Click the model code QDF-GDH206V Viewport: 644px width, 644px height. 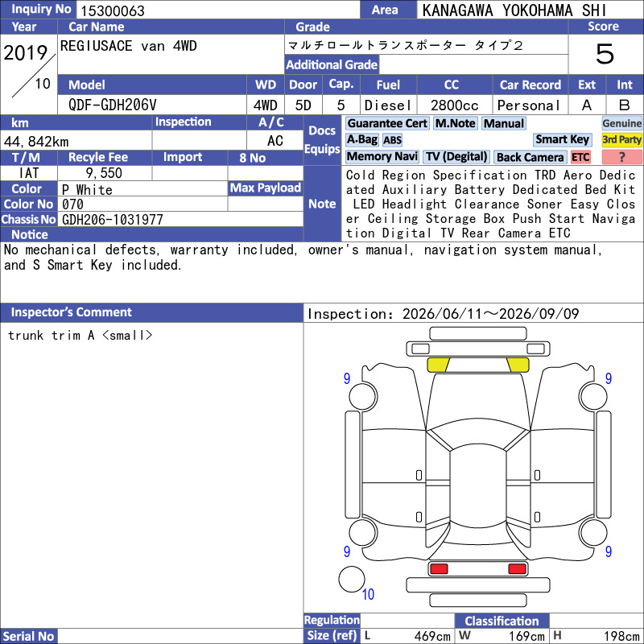tap(112, 105)
